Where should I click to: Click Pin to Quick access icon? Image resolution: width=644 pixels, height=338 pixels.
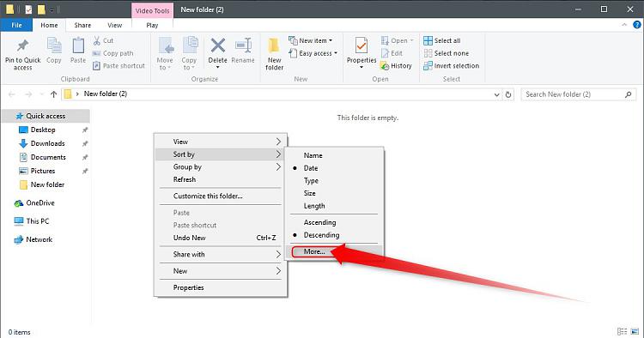point(23,46)
